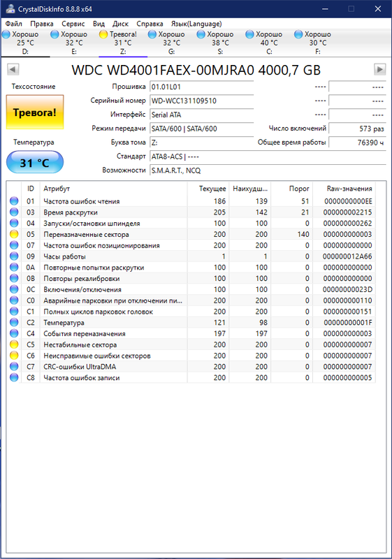Click the Стандарт field ATA8-ACS
The width and height of the screenshot is (392, 559).
click(268, 157)
